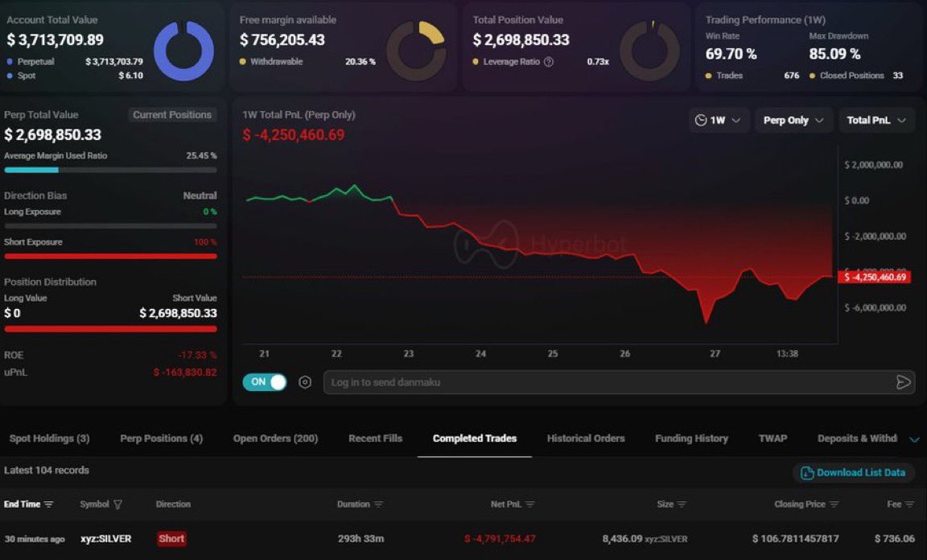Image resolution: width=927 pixels, height=560 pixels.
Task: Click the Short Exposure red bar
Action: coord(110,257)
